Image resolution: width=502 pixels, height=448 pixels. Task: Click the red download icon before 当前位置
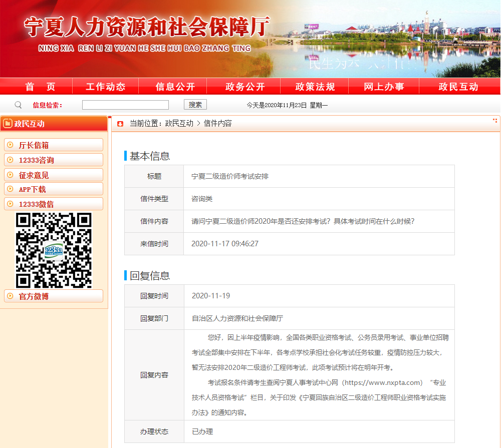(x=120, y=124)
